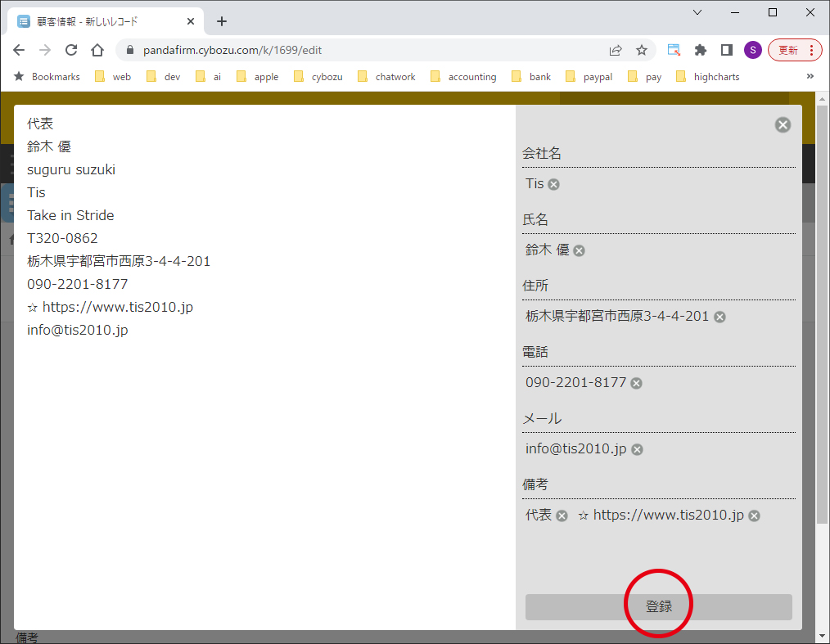This screenshot has height=644, width=830.
Task: Open the tab search chevron
Action: 697,12
